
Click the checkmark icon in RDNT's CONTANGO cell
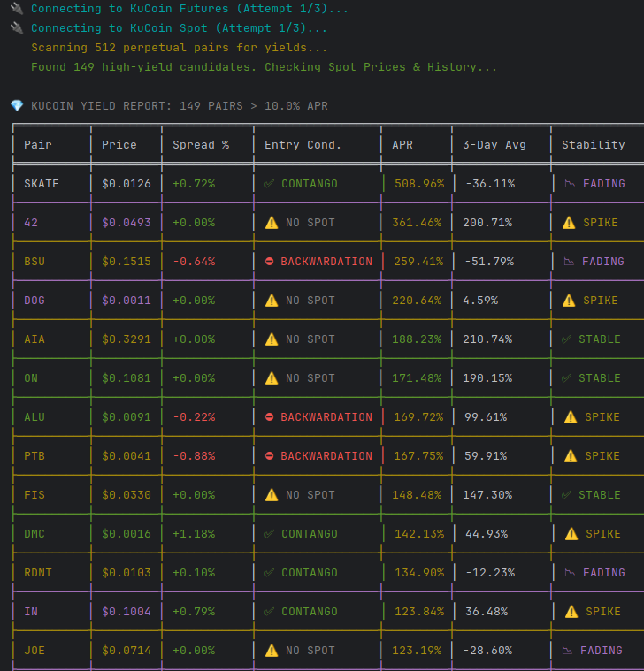[x=269, y=573]
